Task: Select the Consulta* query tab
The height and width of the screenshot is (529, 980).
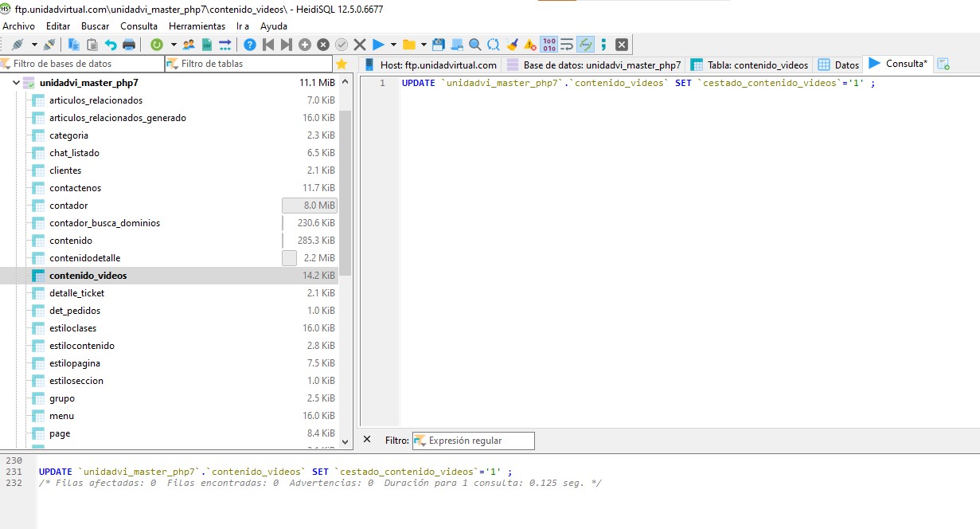Action: 898,64
